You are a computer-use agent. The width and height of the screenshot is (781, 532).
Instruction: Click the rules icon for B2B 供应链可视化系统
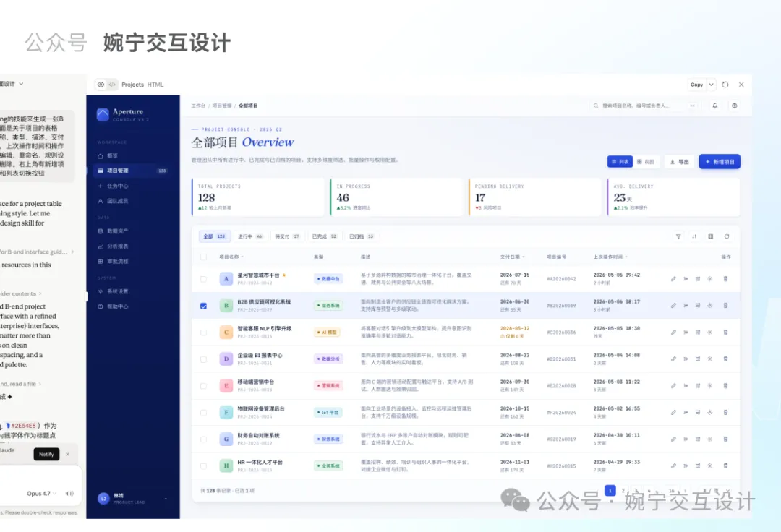[698, 306]
